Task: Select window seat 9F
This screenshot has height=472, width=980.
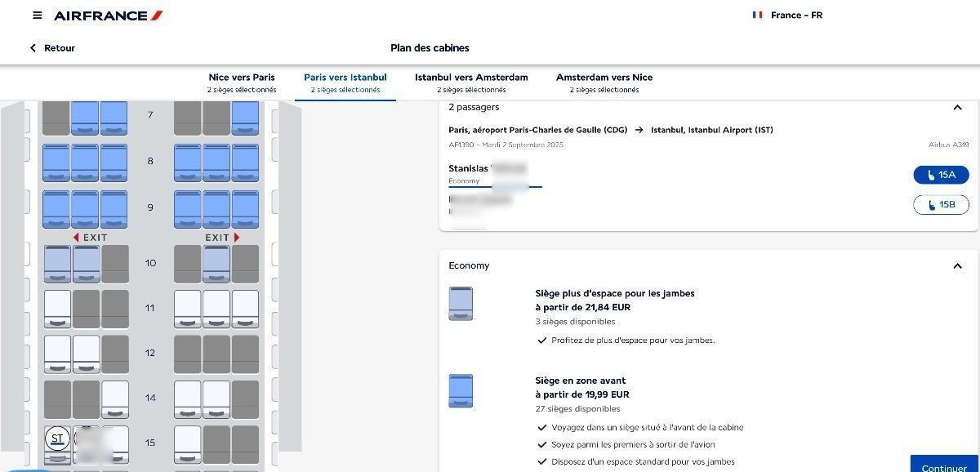Action: 245,209
